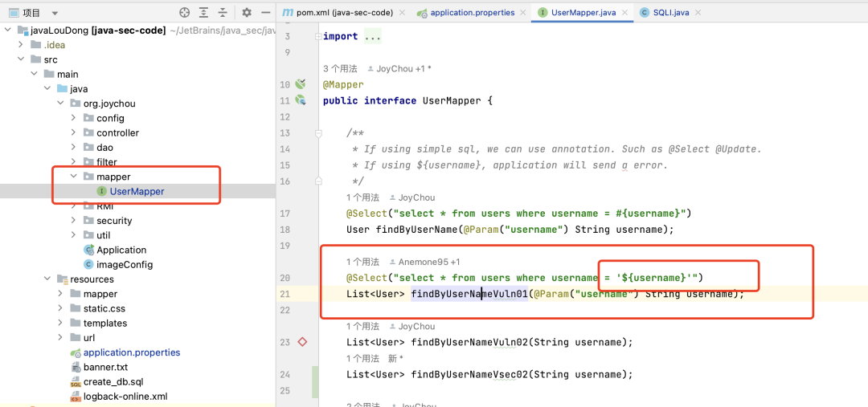Screen dimensions: 868x407
Task: Select the filter package in project tree
Action: pos(106,162)
